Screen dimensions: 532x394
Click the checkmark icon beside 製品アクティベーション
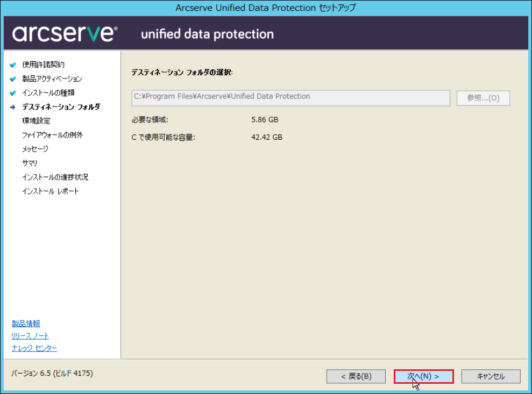[x=13, y=79]
